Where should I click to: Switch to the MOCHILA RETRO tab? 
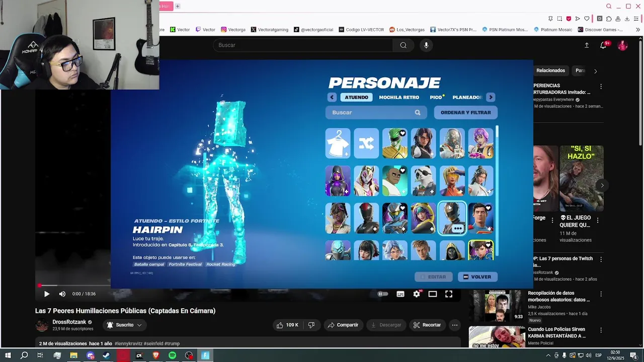pyautogui.click(x=399, y=98)
